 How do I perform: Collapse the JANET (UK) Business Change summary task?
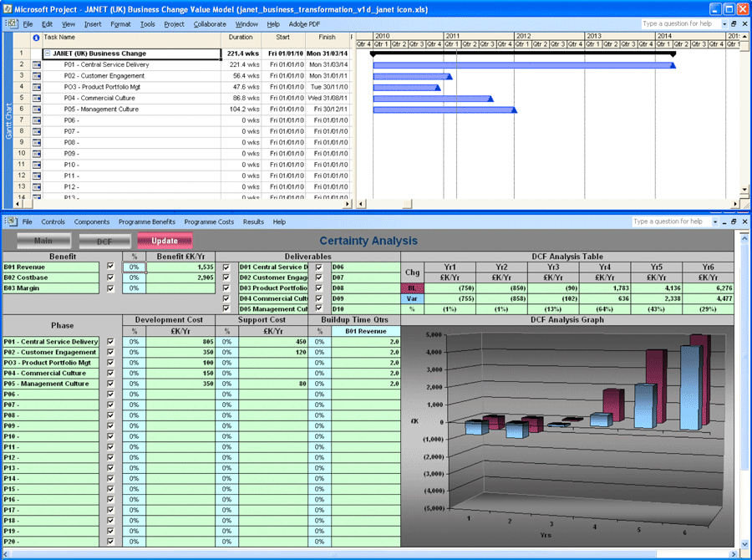tap(48, 53)
